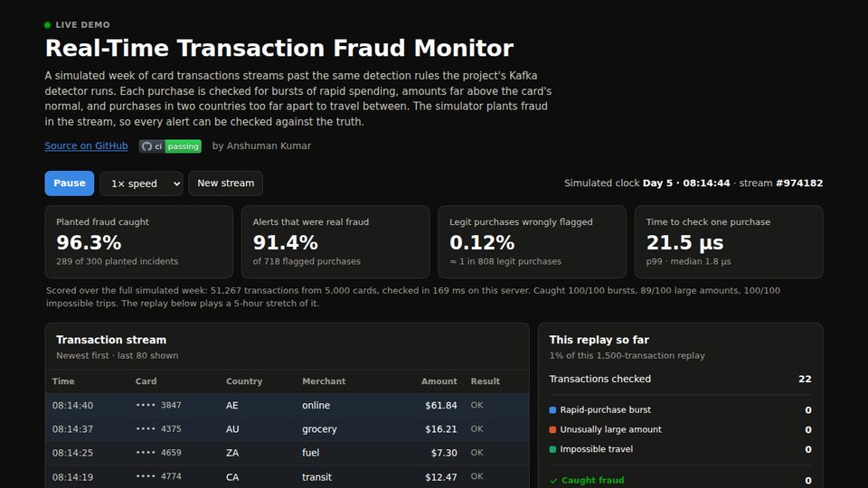This screenshot has width=868, height=488.
Task: Click the Caught fraud checkmark icon
Action: click(x=553, y=481)
